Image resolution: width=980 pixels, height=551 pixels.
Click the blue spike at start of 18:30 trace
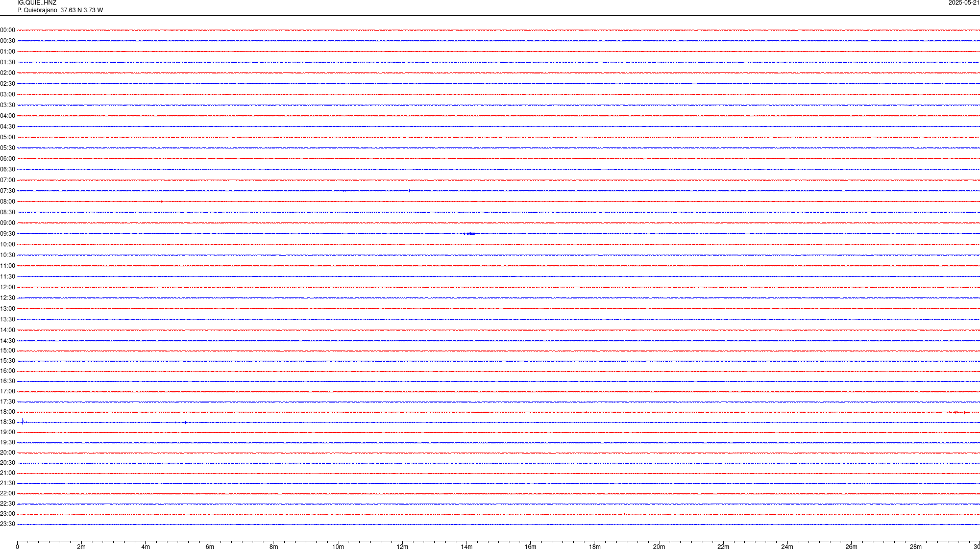[x=22, y=421]
